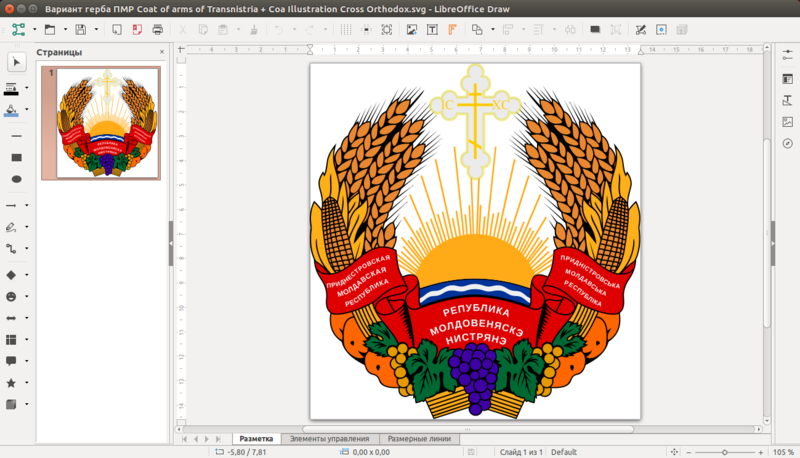Click the New drawing icon

18,30
